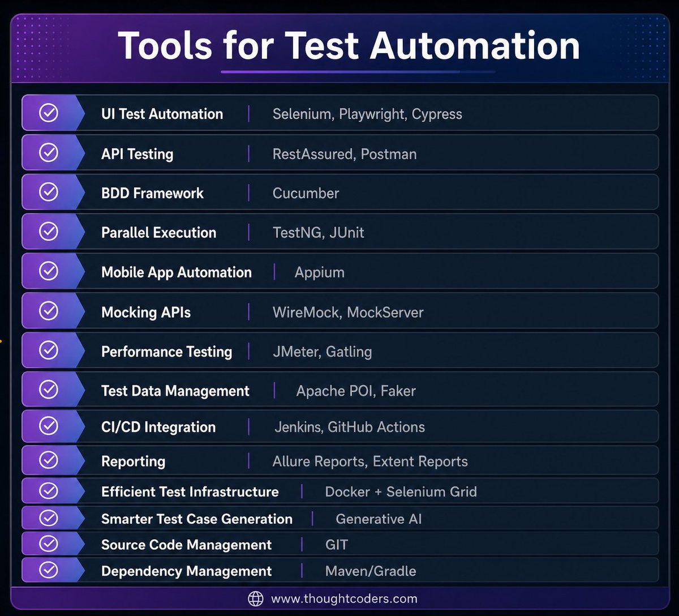The height and width of the screenshot is (616, 679).
Task: Click the 'TestNG, JUnit' text
Action: click(318, 233)
